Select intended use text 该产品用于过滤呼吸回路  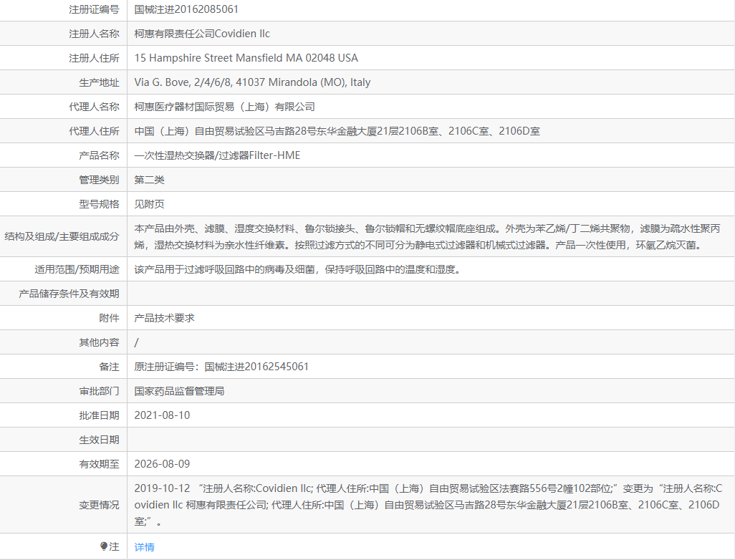click(x=297, y=269)
